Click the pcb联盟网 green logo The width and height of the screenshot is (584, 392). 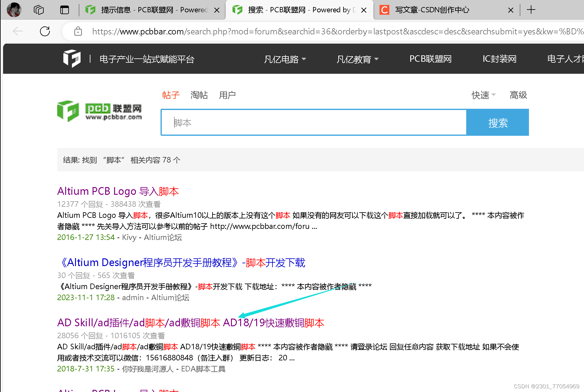coord(99,111)
